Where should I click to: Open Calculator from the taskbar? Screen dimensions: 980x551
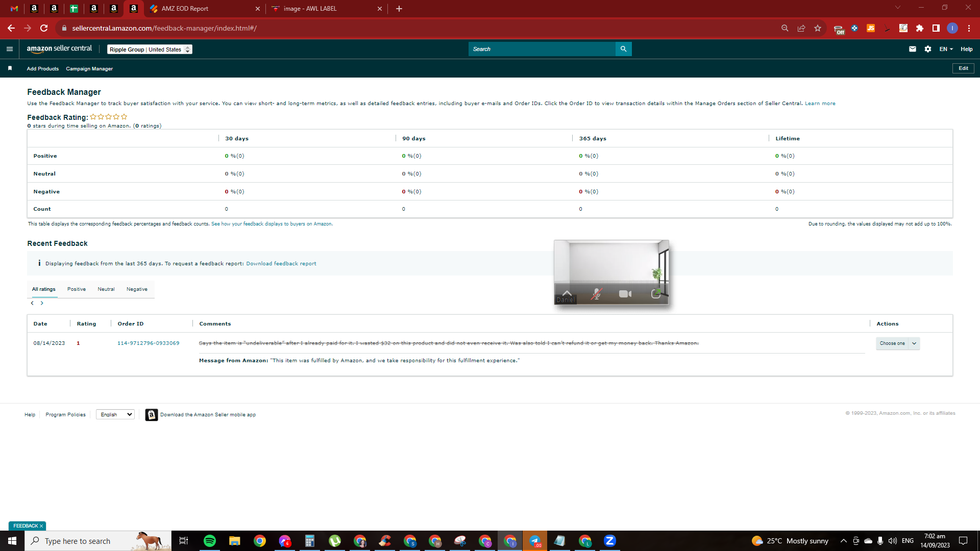tap(310, 541)
